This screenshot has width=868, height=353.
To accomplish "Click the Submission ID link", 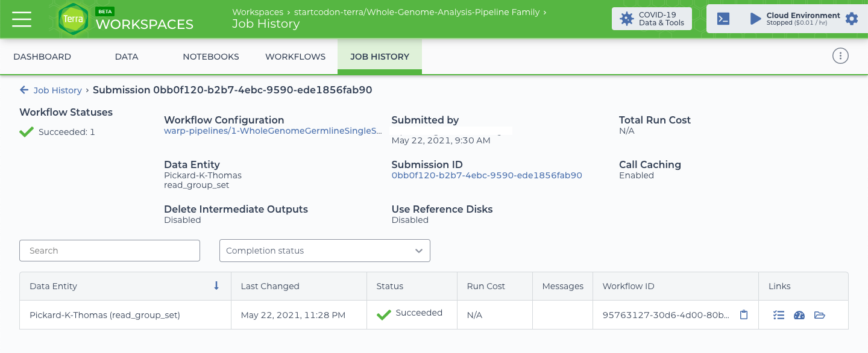I will click(x=486, y=175).
